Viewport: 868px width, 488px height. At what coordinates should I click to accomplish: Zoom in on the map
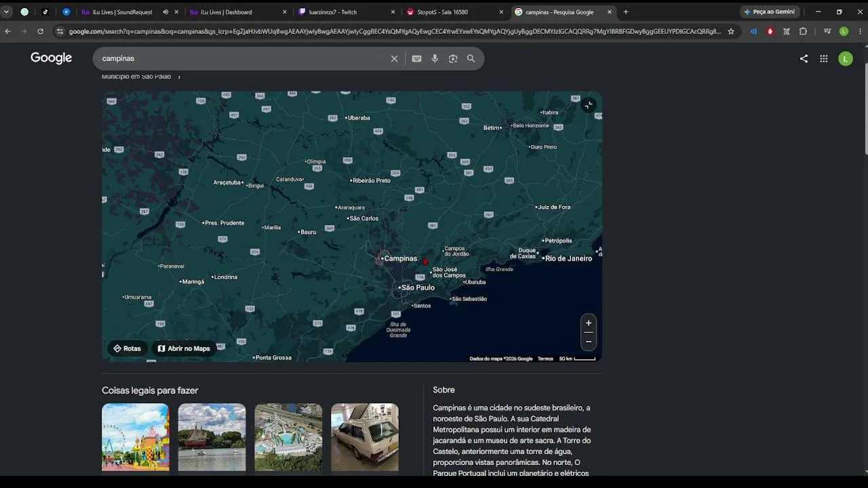point(589,323)
